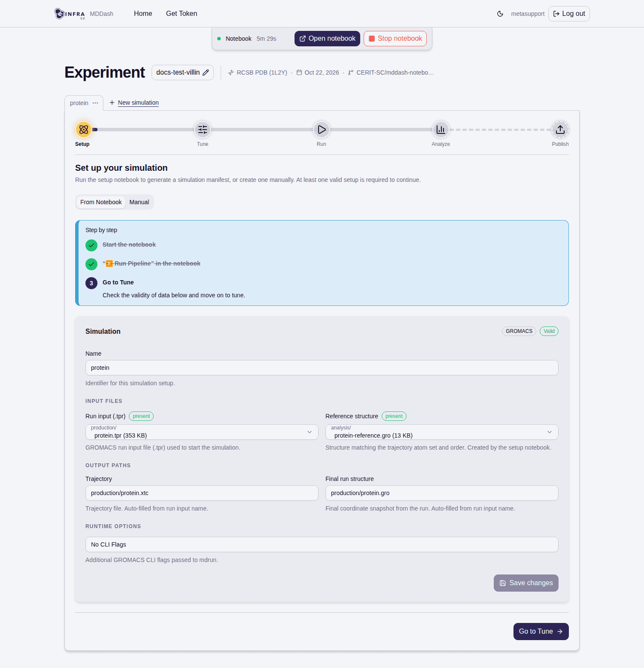Click the progress bar between Setup and Tune
Image resolution: width=644 pixels, height=668 pixels.
[143, 129]
